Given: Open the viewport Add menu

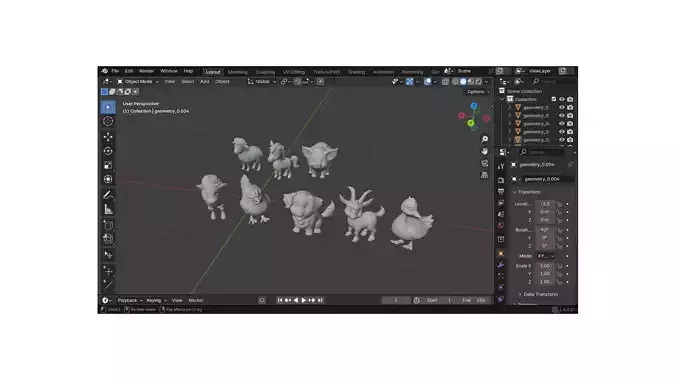Looking at the screenshot, I should [204, 82].
